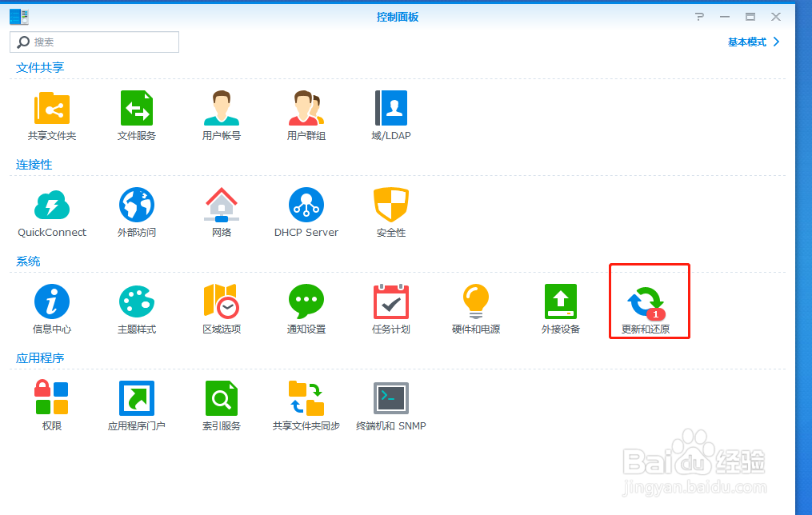Open the 外接设备 external devices icon
812x515 pixels.
560,301
